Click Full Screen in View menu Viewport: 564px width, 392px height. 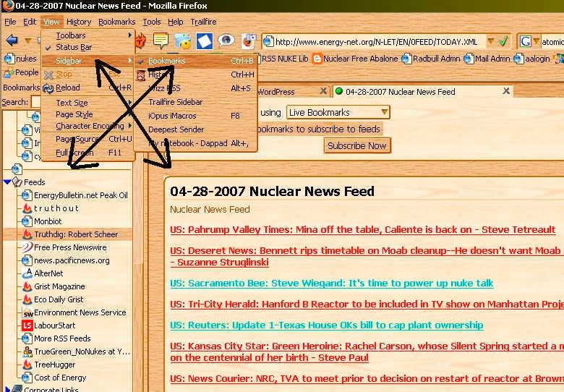pyautogui.click(x=88, y=153)
